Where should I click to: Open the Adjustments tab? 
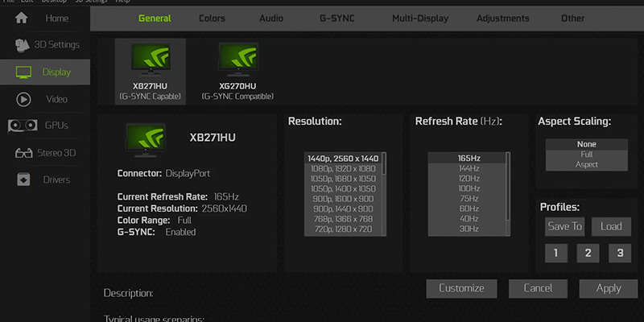(502, 18)
